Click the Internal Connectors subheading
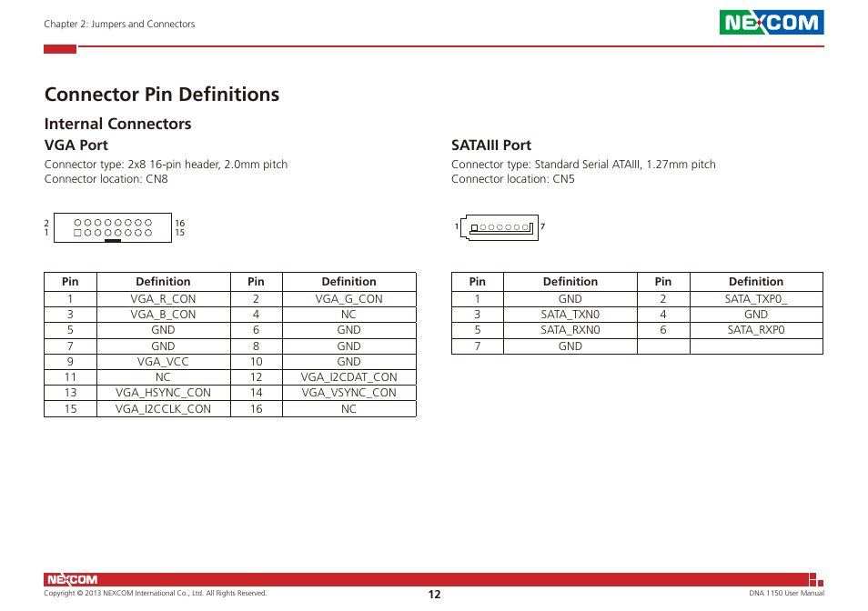868x611 pixels. point(117,124)
